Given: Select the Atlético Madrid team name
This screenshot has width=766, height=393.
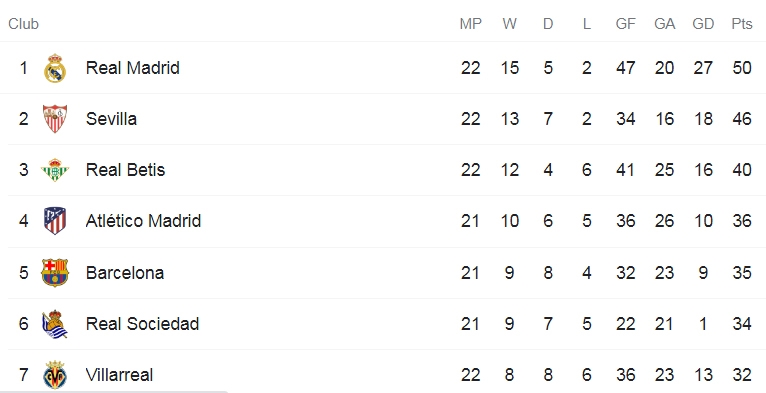Looking at the screenshot, I should pos(143,220).
